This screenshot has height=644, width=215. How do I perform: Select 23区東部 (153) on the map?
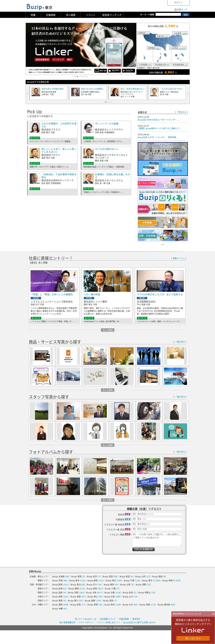(180, 33)
